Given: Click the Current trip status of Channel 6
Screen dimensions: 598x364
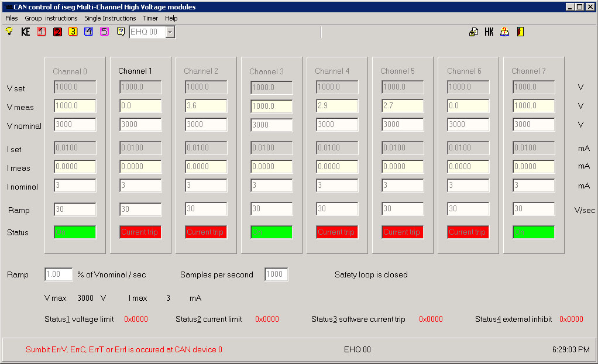Looking at the screenshot, I should click(x=468, y=232).
